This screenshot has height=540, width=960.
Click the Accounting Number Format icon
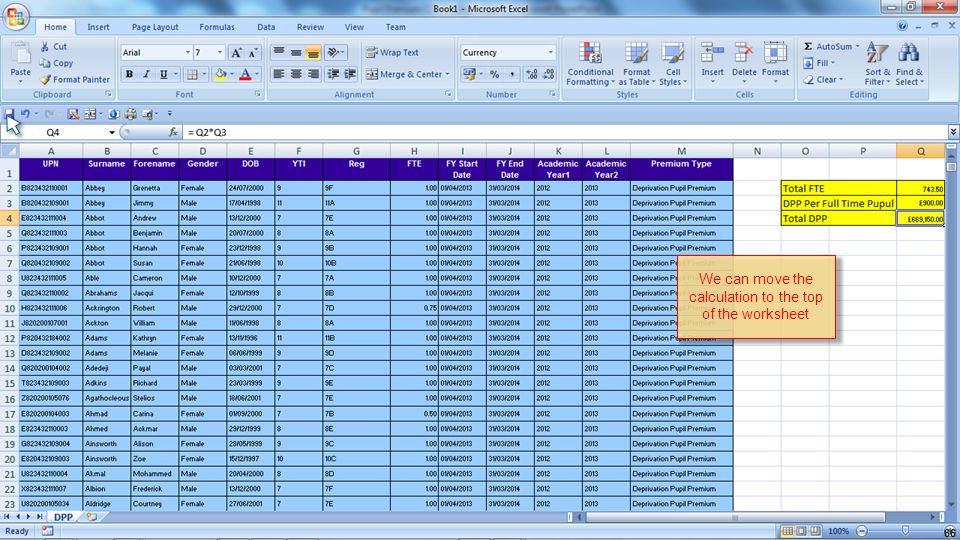click(469, 74)
